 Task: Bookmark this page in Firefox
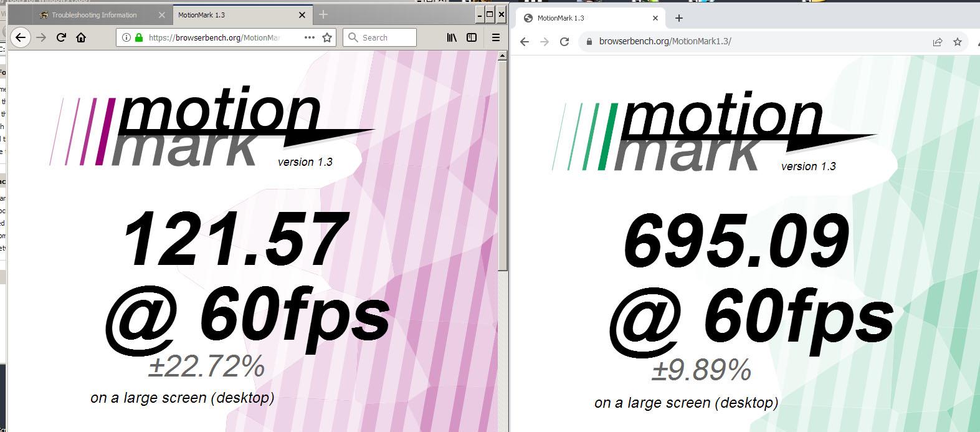point(326,37)
